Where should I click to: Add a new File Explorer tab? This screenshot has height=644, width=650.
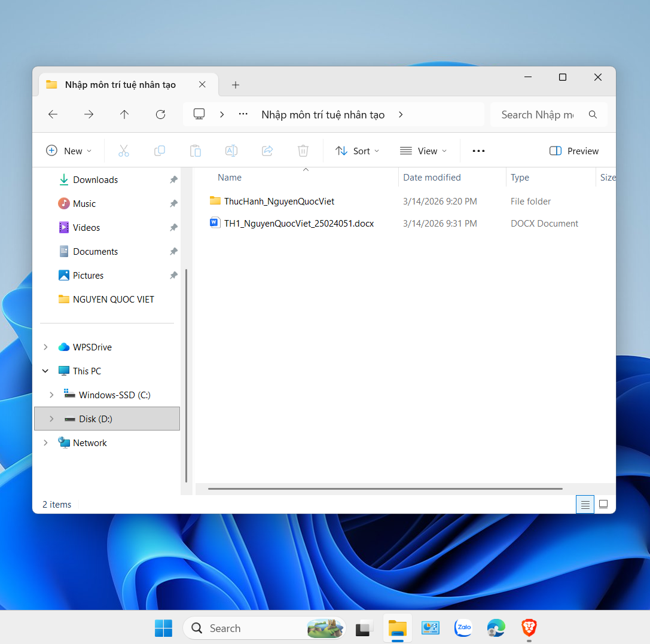point(236,85)
